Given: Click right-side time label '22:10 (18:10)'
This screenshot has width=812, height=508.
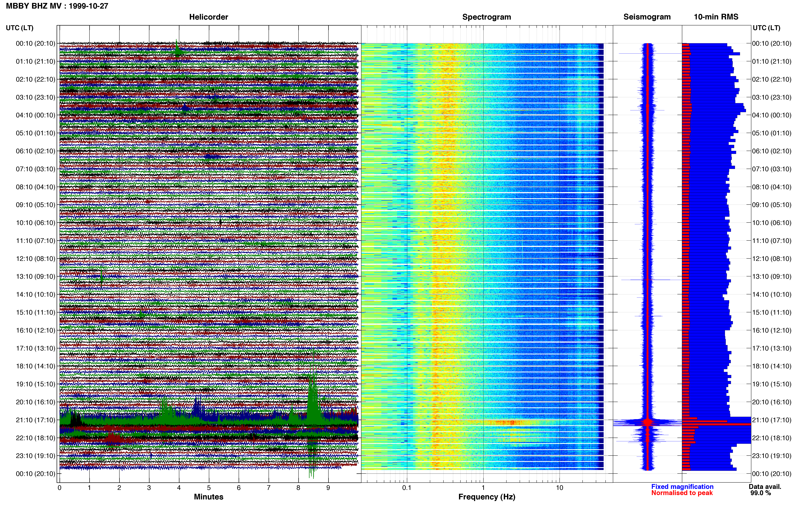Looking at the screenshot, I should tap(772, 438).
